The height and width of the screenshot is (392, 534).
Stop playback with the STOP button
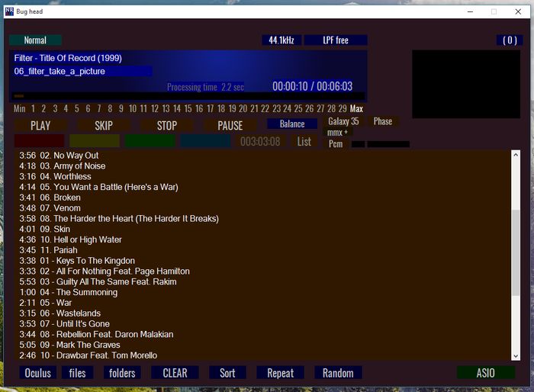[166, 125]
